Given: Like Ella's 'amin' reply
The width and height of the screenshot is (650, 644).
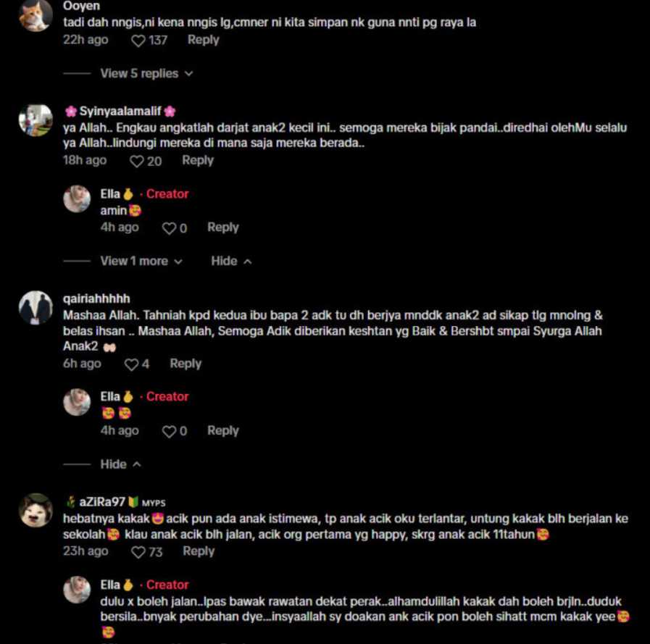Looking at the screenshot, I should click(x=169, y=228).
